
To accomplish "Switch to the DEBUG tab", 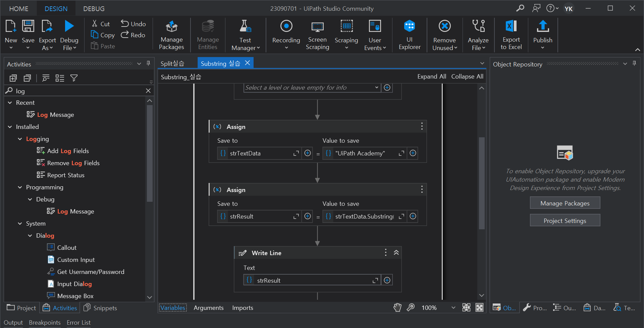I will [94, 9].
